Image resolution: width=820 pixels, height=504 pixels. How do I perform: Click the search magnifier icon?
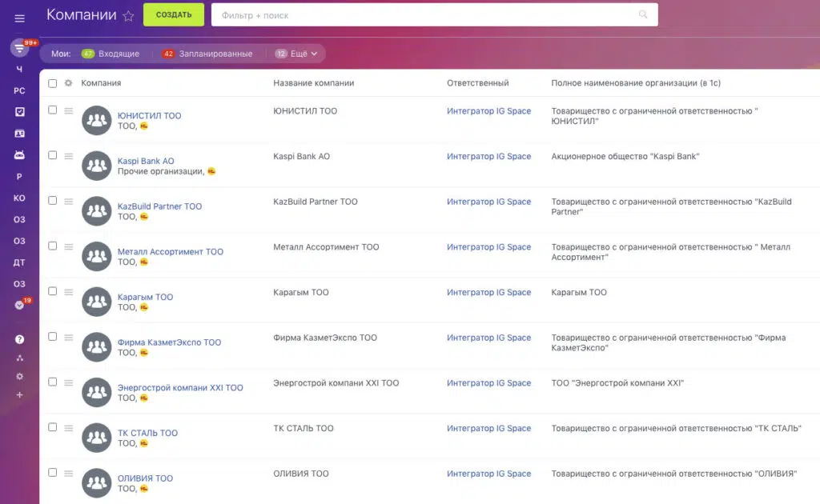coord(643,14)
